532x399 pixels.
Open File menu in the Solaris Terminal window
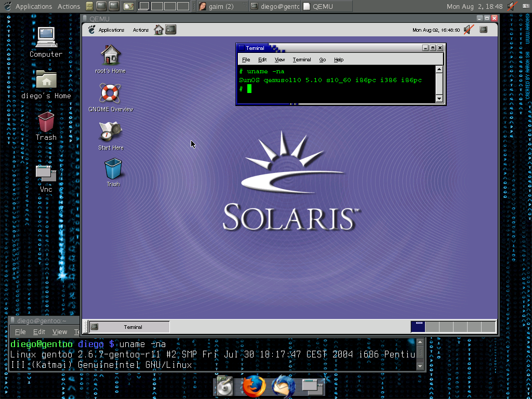246,60
